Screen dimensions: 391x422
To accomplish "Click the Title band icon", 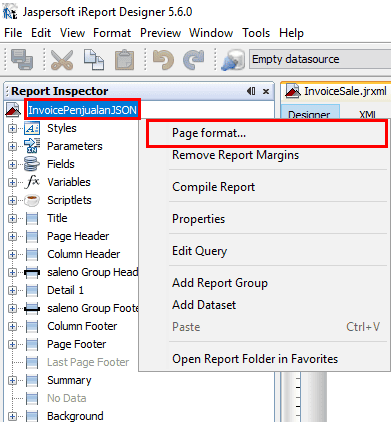I will pyautogui.click(x=32, y=218).
